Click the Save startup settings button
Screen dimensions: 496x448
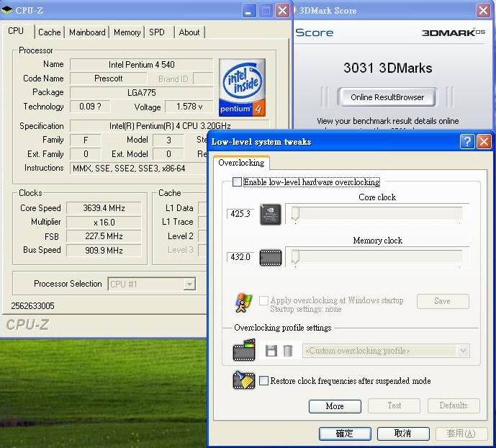(443, 301)
